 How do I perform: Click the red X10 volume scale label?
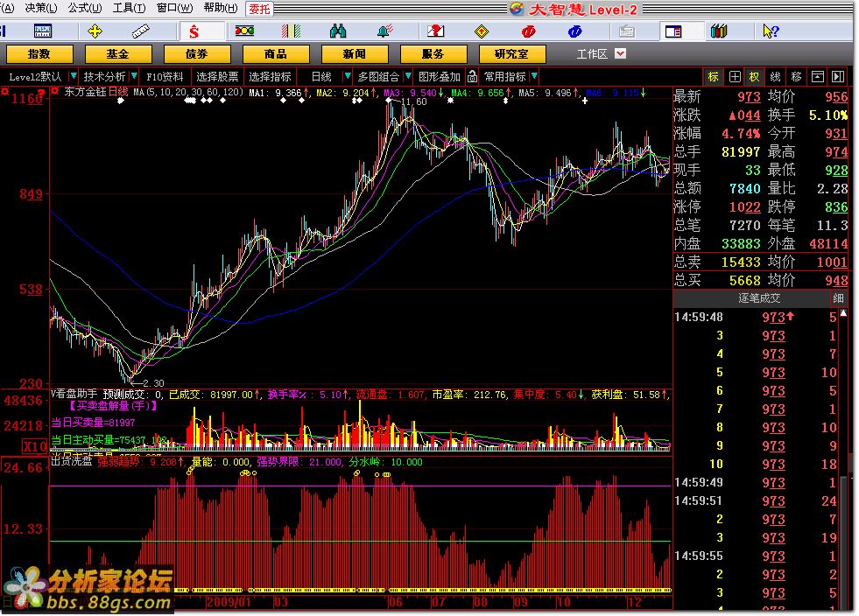tap(34, 446)
